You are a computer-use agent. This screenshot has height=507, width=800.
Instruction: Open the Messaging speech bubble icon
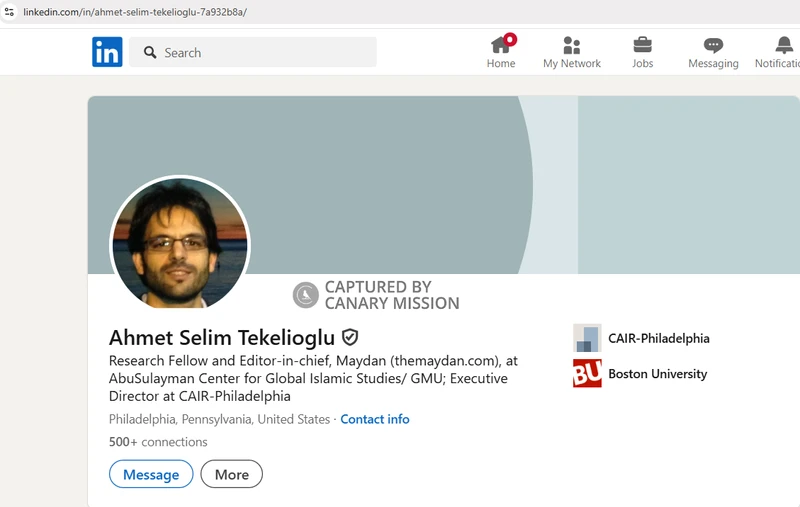713,45
